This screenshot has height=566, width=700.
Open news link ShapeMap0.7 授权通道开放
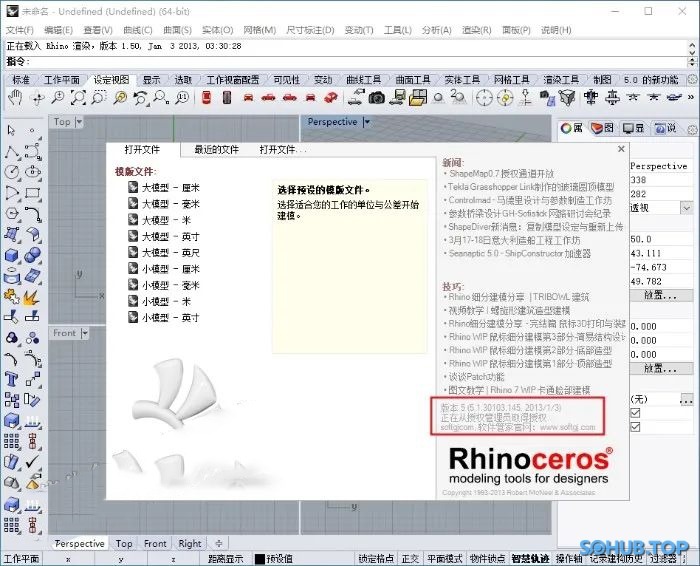coord(501,174)
